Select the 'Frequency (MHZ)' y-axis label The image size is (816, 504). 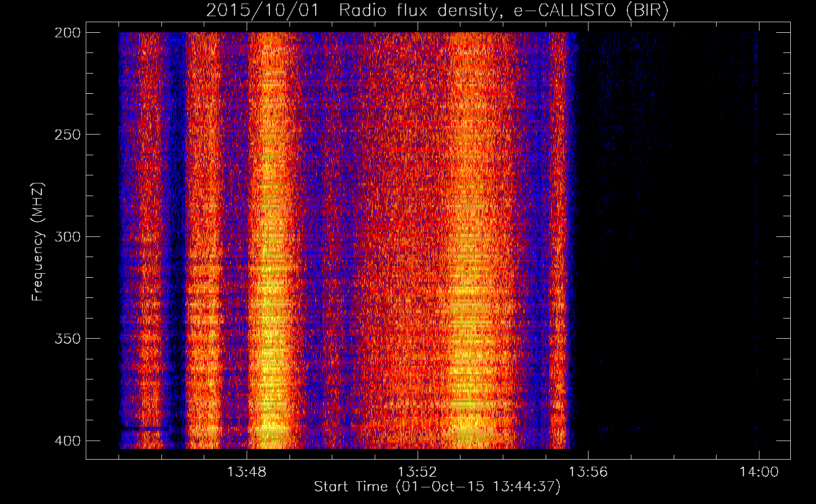pos(38,242)
